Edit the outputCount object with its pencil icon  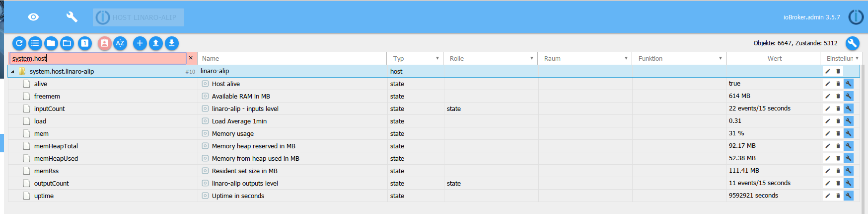[x=828, y=183]
